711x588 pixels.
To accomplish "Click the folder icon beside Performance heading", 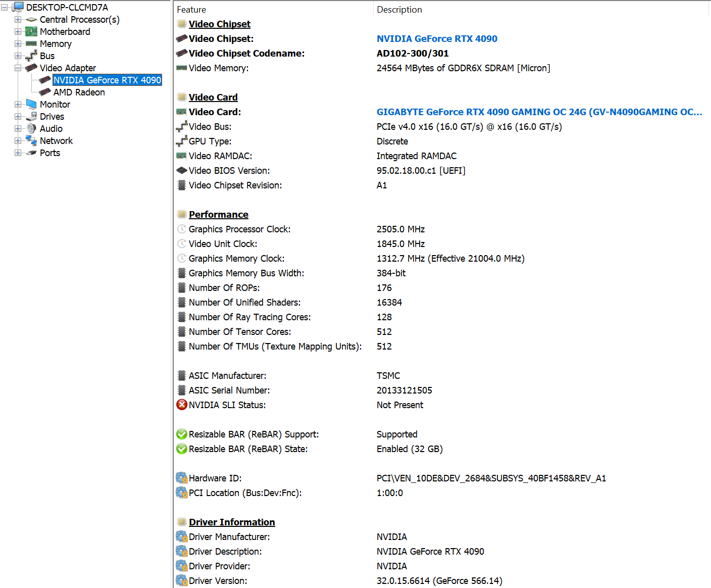I will [182, 214].
